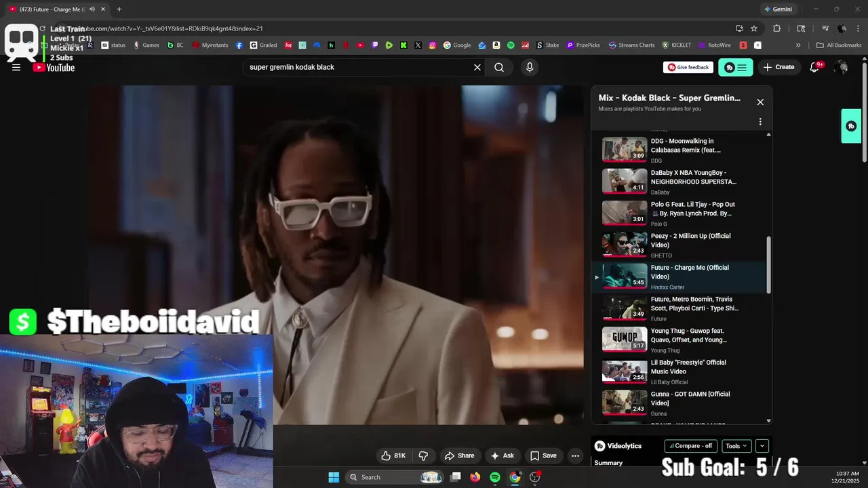
Task: Click the Give feedback button
Action: [x=688, y=67]
